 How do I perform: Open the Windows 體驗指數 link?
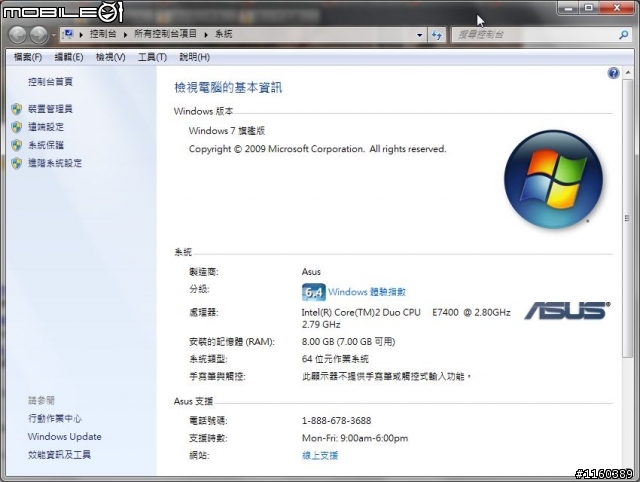[x=367, y=292]
